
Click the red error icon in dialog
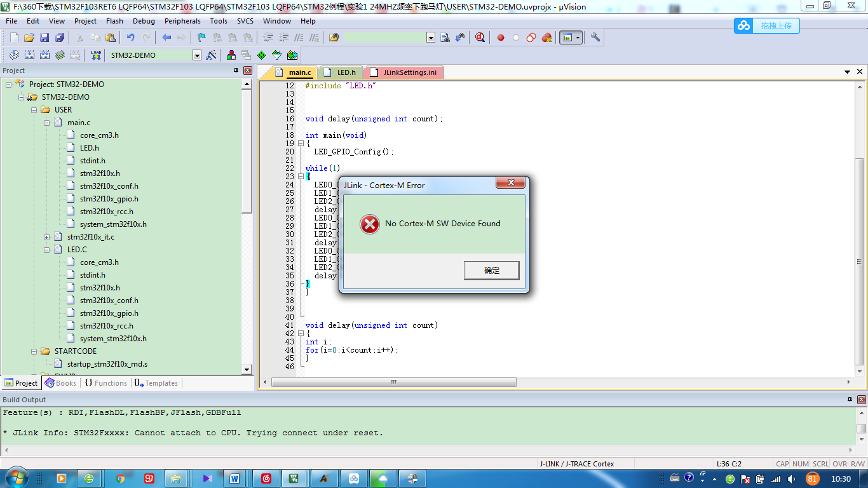(369, 224)
